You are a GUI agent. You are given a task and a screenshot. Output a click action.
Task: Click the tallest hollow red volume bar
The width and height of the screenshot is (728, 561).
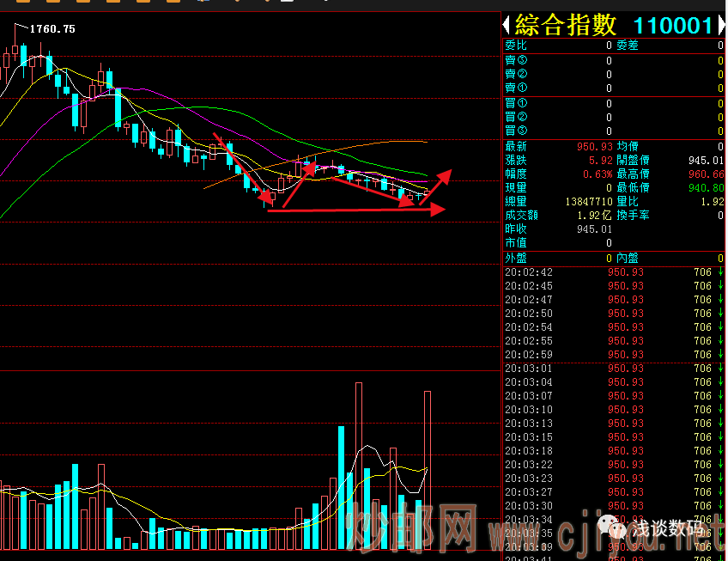pyautogui.click(x=359, y=464)
